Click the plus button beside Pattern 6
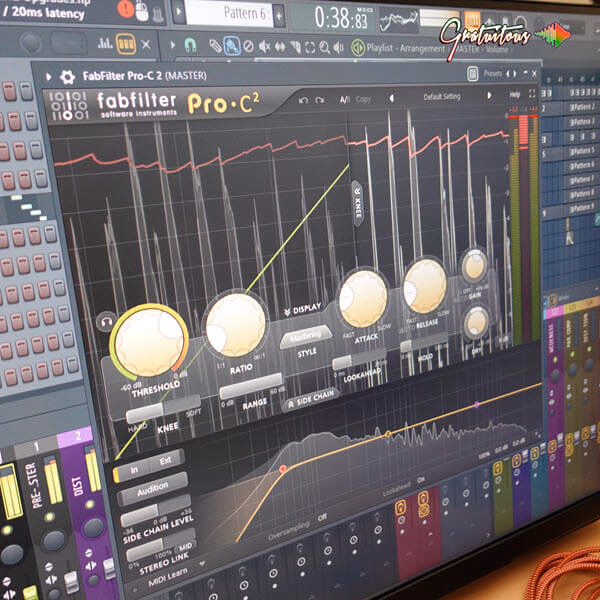Image resolution: width=600 pixels, height=600 pixels. click(279, 16)
